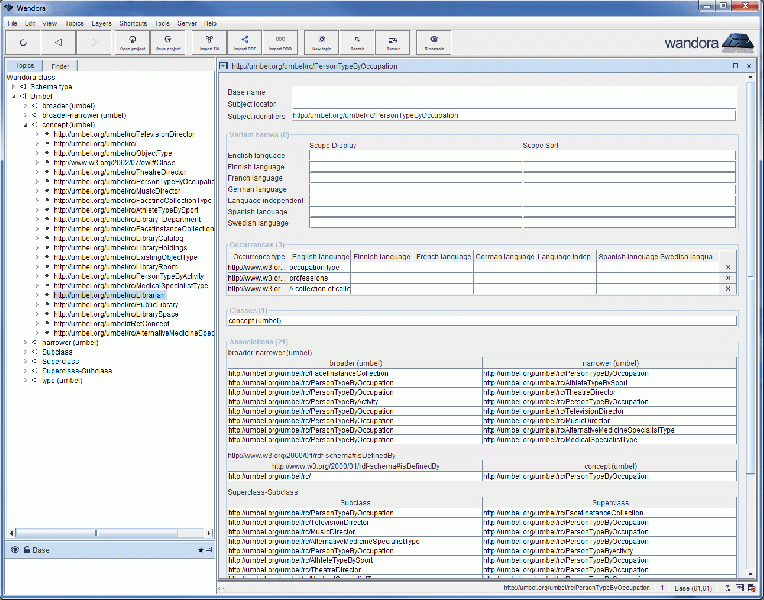This screenshot has height=600, width=764.
Task: Collapse the concept (umbel) tree node
Action: 24,124
